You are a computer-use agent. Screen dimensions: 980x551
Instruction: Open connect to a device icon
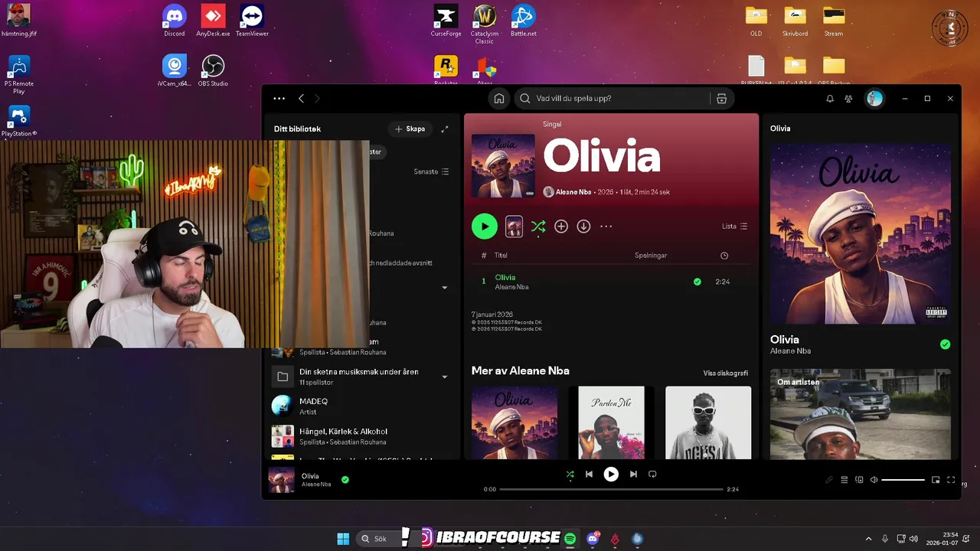[859, 480]
